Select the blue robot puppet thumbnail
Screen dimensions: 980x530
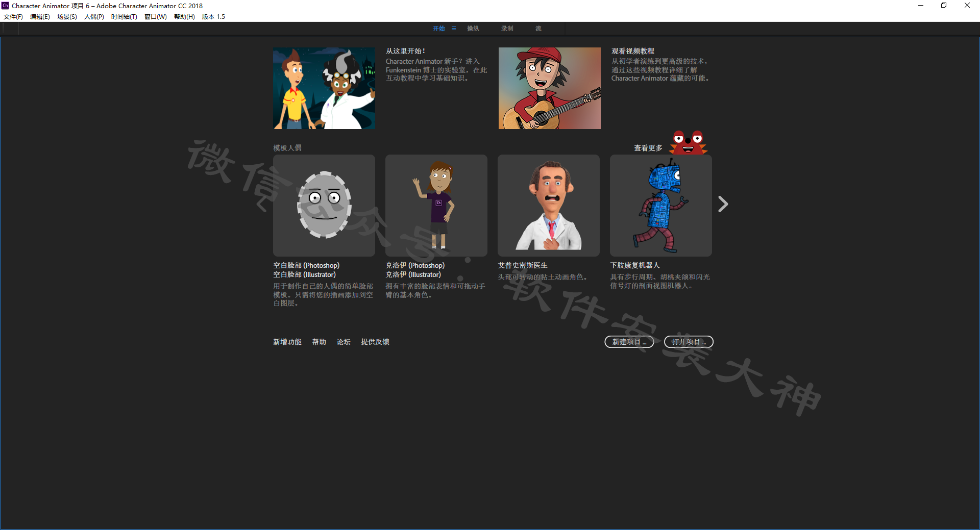(661, 206)
